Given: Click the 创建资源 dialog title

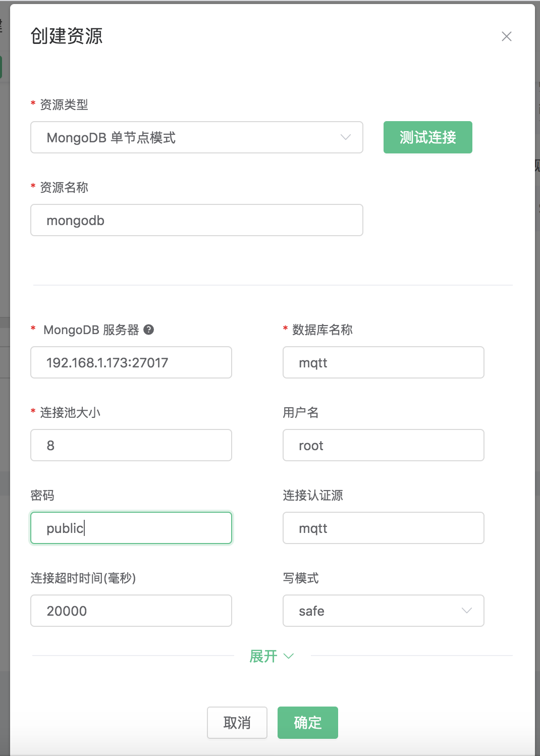Looking at the screenshot, I should pyautogui.click(x=67, y=36).
